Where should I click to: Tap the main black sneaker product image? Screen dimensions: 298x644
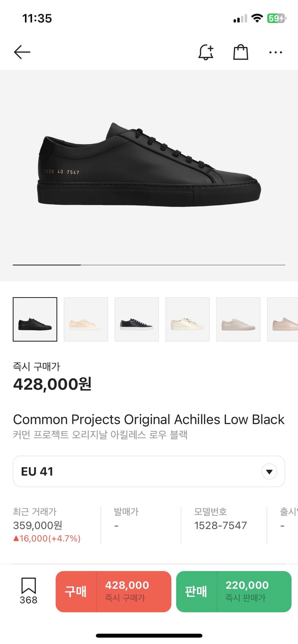pyautogui.click(x=149, y=165)
